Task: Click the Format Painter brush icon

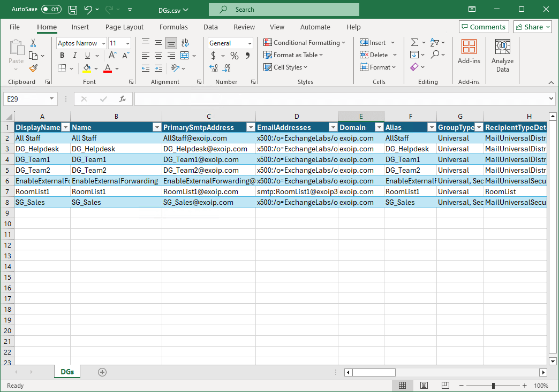Action: tap(33, 68)
